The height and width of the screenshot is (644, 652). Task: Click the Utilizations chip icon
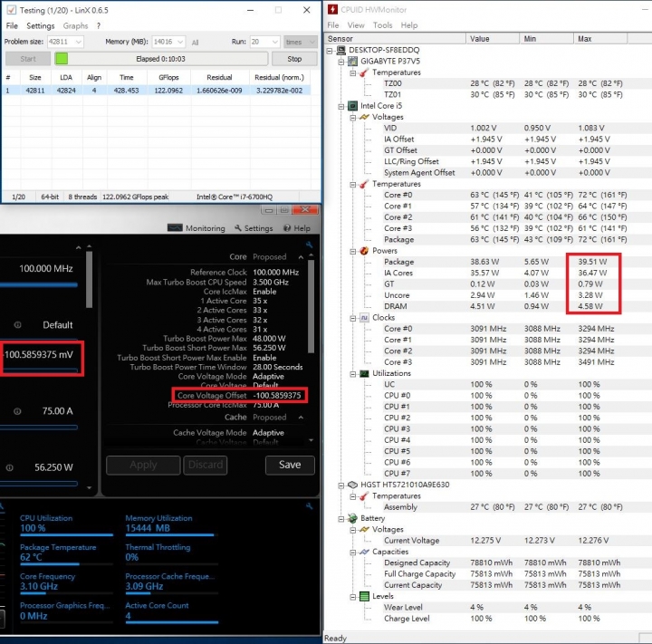(x=364, y=373)
